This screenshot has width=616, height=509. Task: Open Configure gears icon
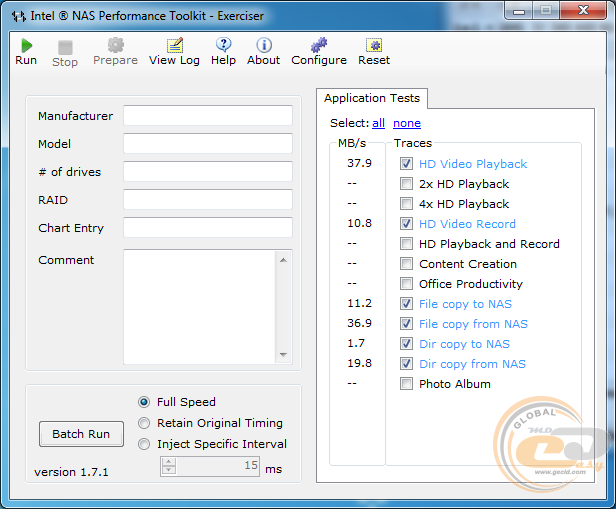(319, 45)
